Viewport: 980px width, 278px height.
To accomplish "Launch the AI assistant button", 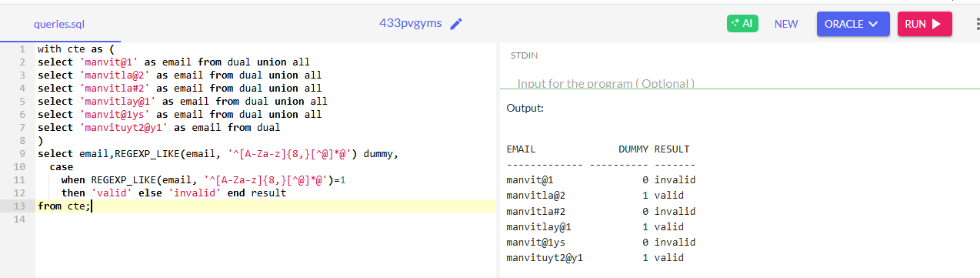I will pos(742,24).
